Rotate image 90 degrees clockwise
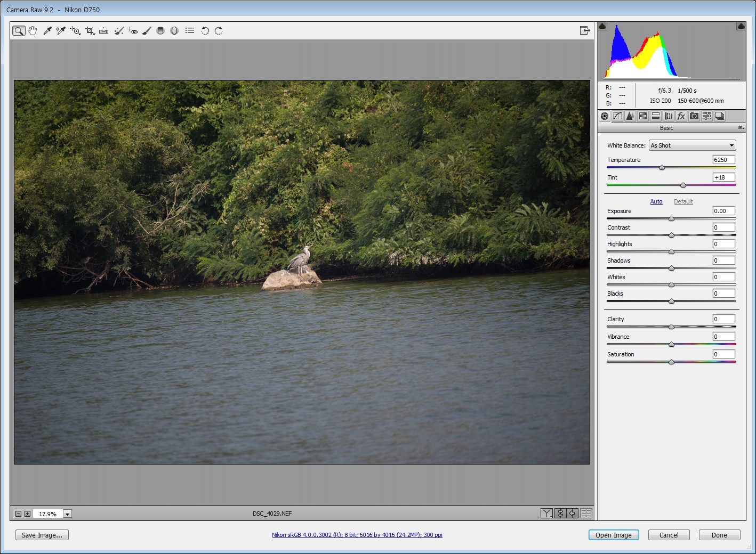This screenshot has height=554, width=756. [x=219, y=31]
